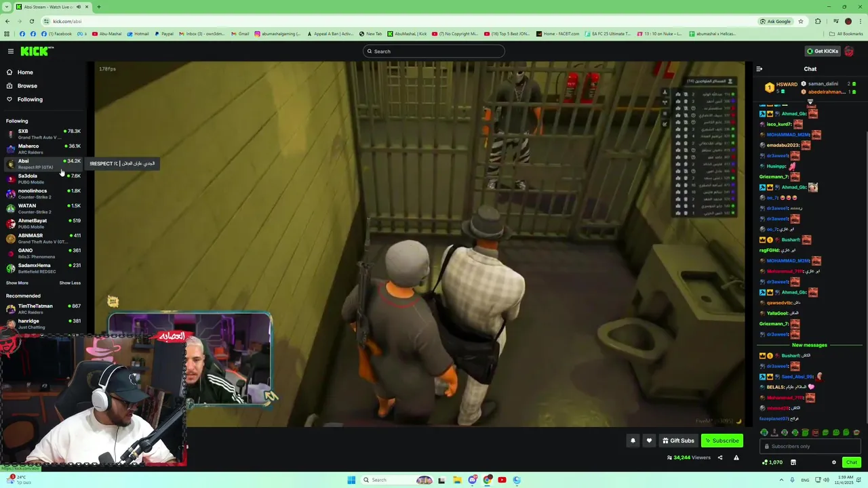Open Paypal bookmark
The width and height of the screenshot is (868, 488).
[163, 34]
